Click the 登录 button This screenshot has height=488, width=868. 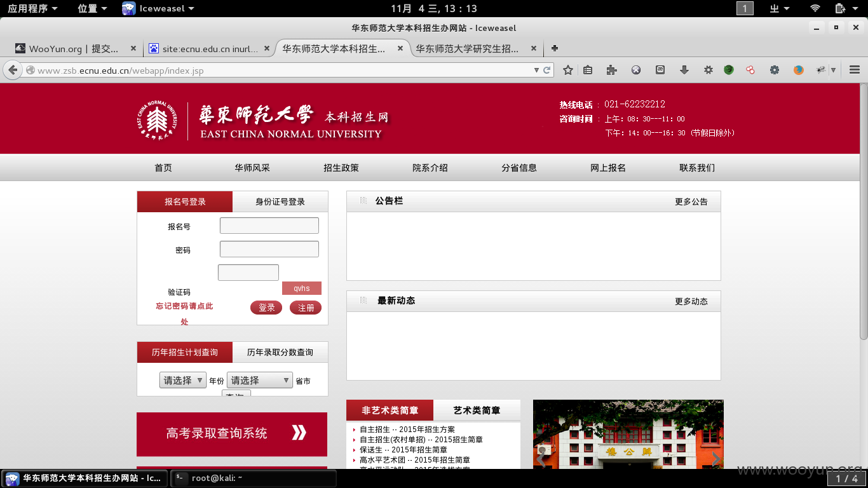pos(266,308)
